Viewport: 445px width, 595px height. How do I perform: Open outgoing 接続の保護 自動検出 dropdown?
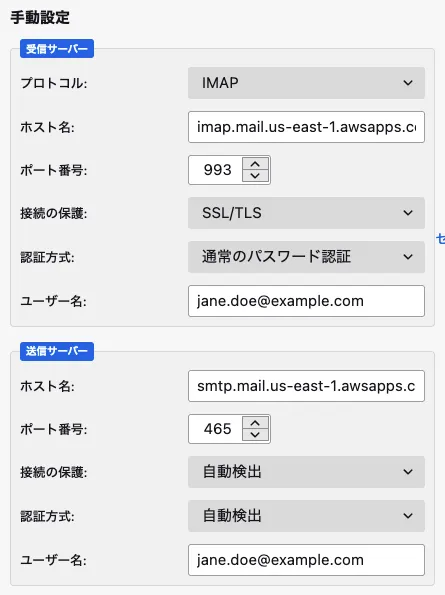[306, 472]
